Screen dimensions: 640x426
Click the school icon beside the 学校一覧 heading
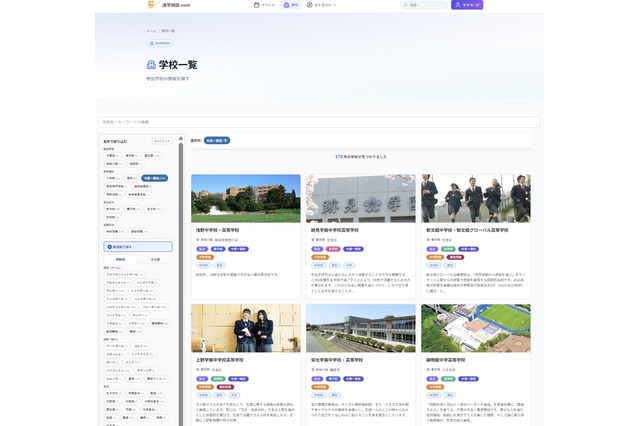[x=151, y=64]
